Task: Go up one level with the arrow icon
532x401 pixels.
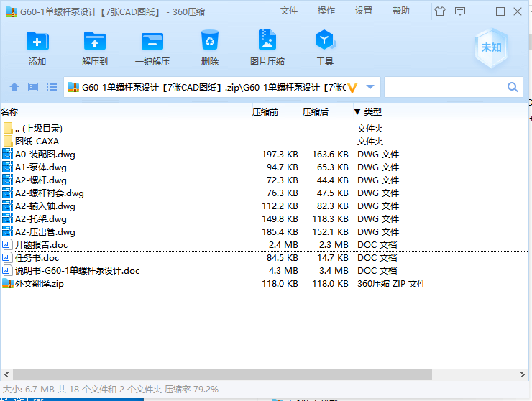Action: point(14,87)
